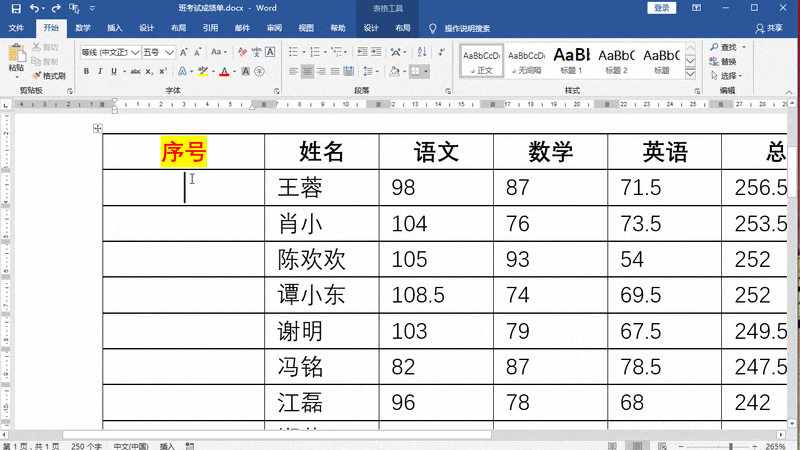Screen dimensions: 800x450
Task: Open the ribbon display options icon
Action: (696, 8)
